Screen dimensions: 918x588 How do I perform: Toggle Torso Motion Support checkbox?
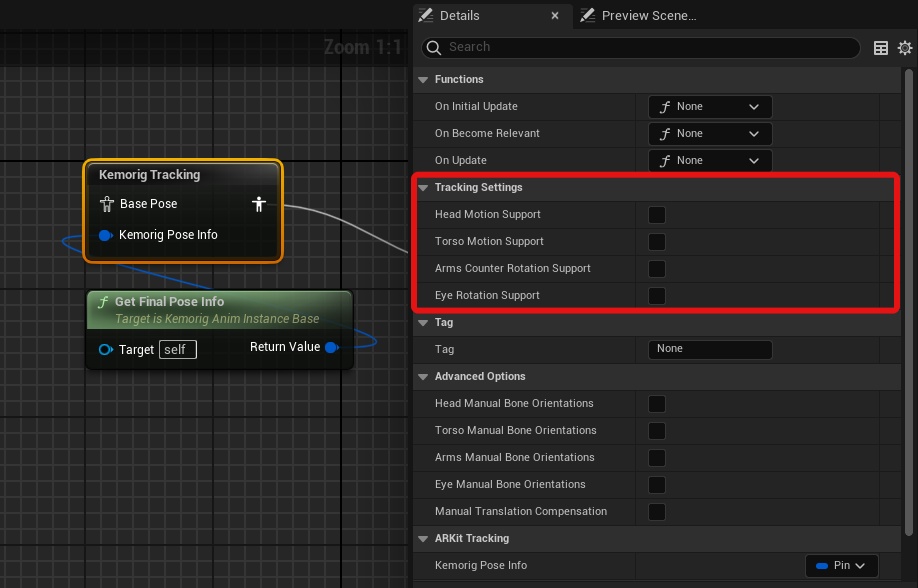pos(657,241)
